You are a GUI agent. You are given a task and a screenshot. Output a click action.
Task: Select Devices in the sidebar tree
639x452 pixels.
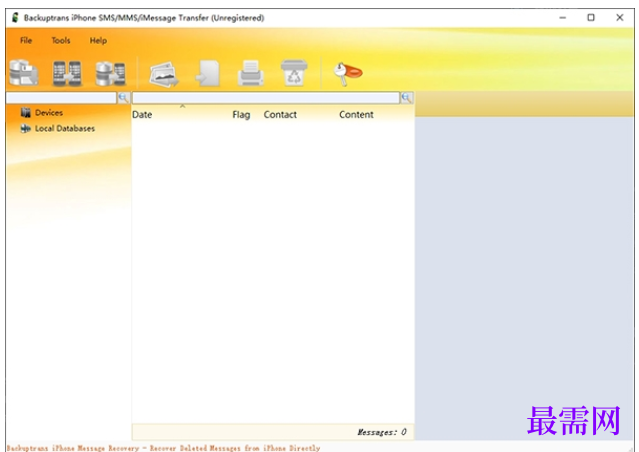pyautogui.click(x=49, y=112)
